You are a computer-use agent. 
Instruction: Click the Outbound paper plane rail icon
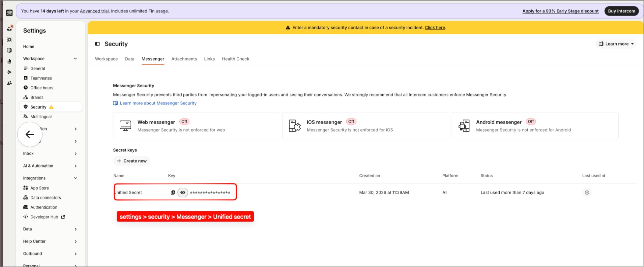9,72
